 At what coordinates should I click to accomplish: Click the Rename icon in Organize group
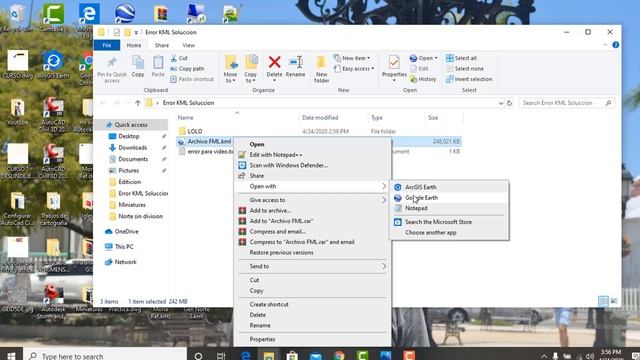click(296, 62)
